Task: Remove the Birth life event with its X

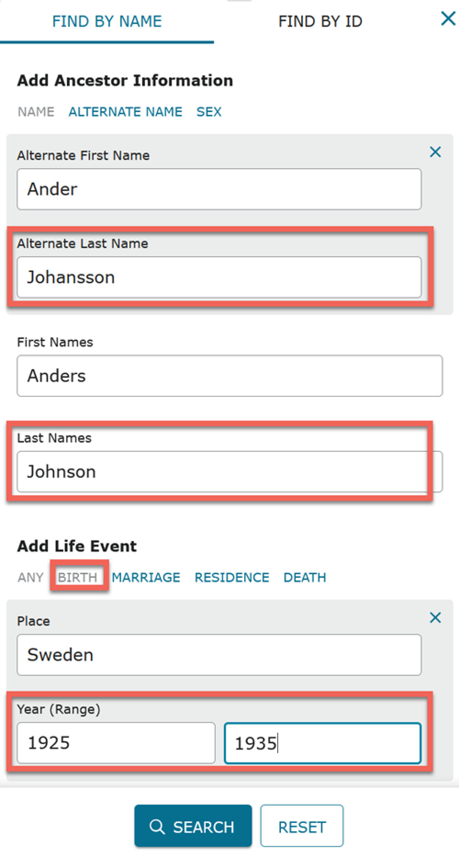Action: 435,618
